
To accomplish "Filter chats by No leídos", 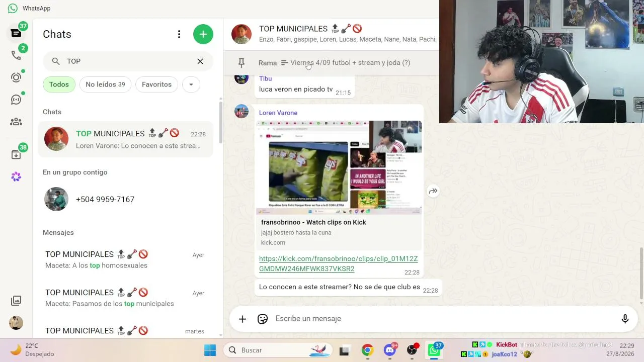I will [105, 84].
